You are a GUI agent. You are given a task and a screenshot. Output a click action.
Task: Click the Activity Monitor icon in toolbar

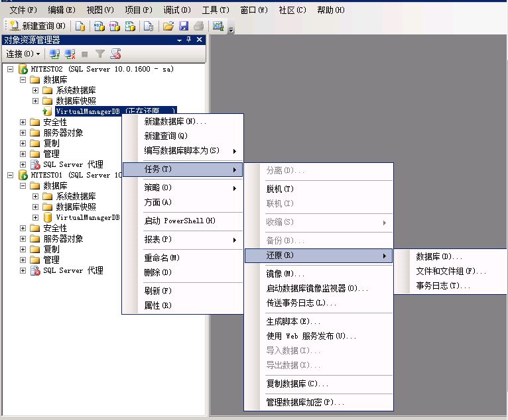(217, 26)
